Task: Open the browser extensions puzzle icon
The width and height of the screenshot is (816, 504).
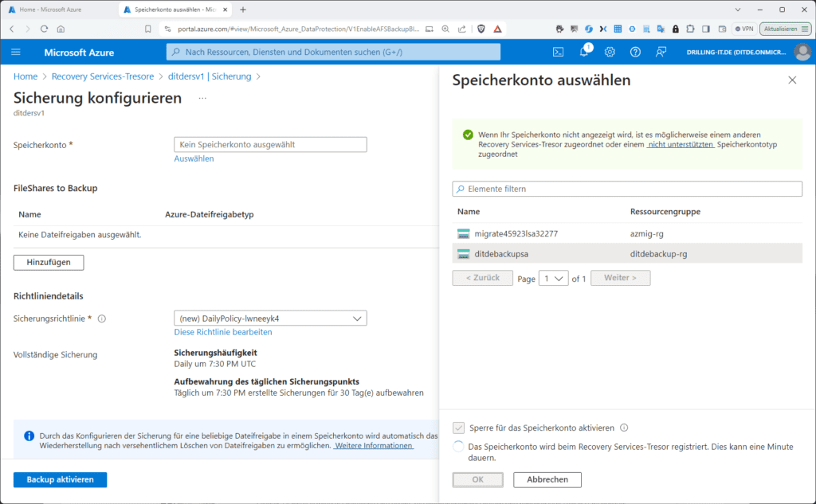Action: (x=691, y=29)
